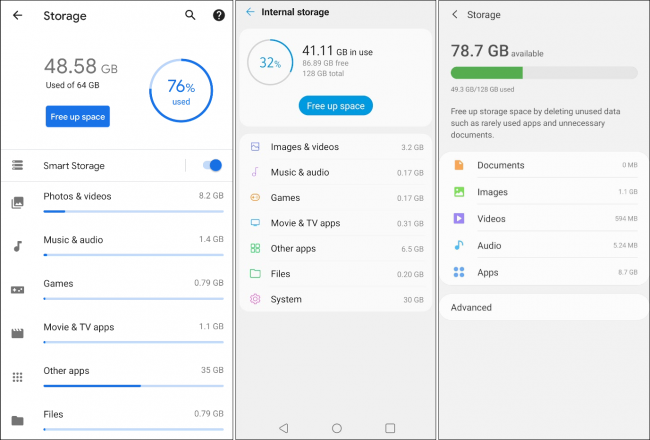650x440 pixels.
Task: Click the Images & videos icon, middle screen
Action: (x=255, y=146)
